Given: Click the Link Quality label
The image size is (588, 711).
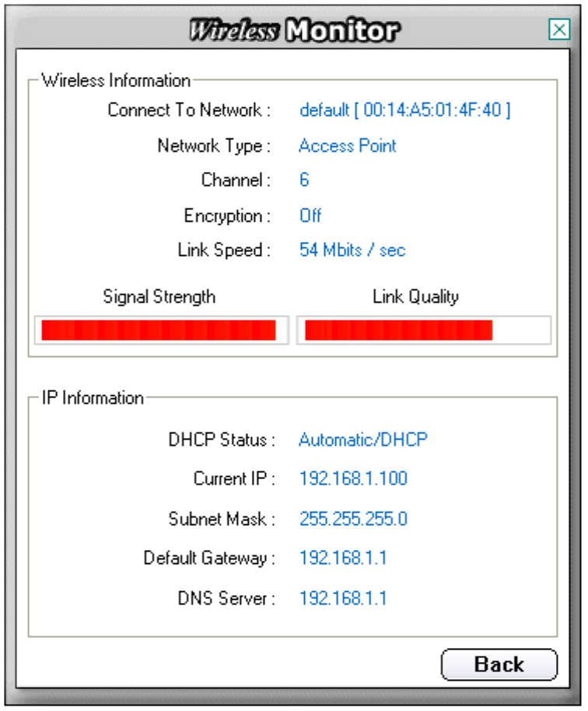Looking at the screenshot, I should click(x=415, y=297).
